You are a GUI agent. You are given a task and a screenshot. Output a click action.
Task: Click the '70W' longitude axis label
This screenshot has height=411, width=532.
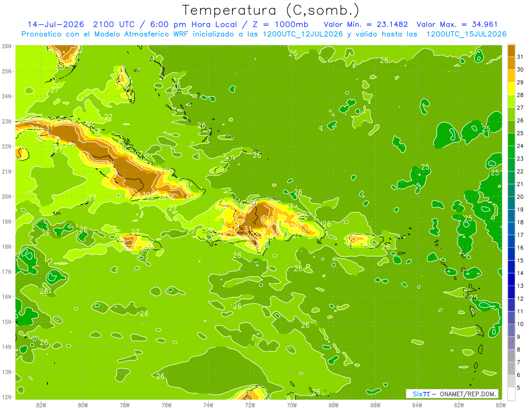(x=292, y=405)
